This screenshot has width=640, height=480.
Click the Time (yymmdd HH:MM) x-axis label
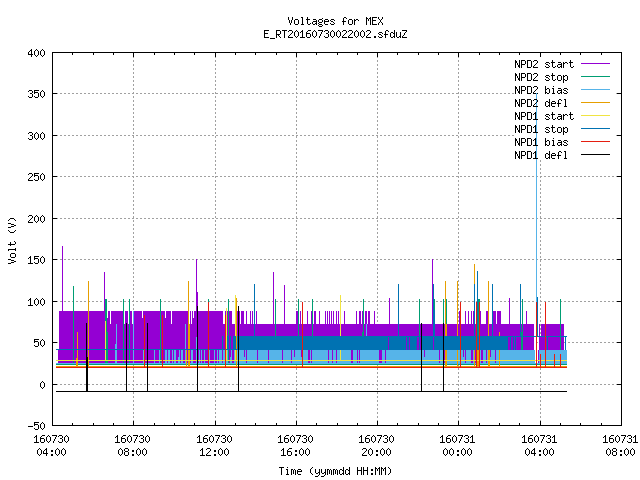point(335,471)
